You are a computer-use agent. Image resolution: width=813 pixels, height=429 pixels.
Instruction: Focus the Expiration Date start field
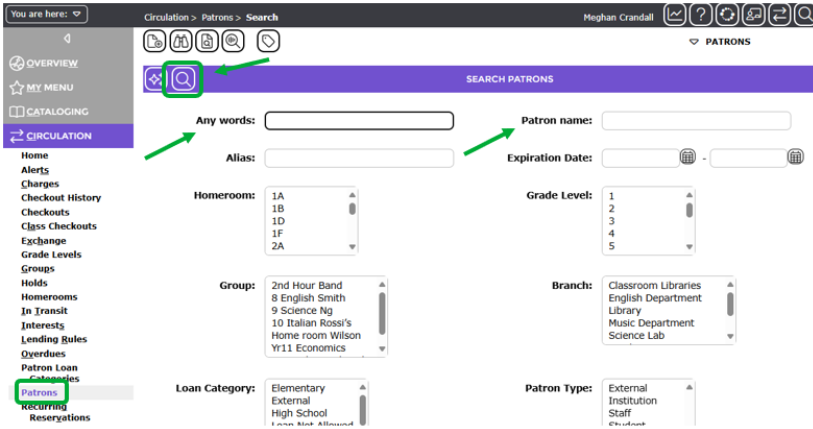click(640, 158)
